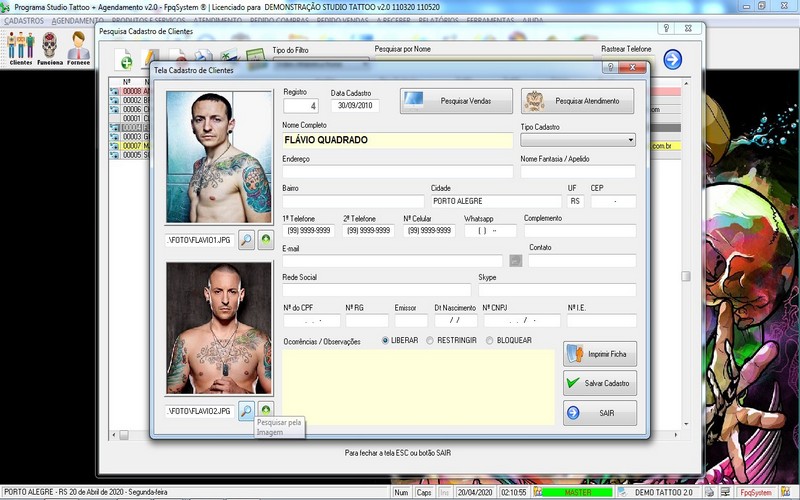Viewport: 800px width, 500px height.
Task: Open the AGENDAMENTO menu
Action: point(78,21)
